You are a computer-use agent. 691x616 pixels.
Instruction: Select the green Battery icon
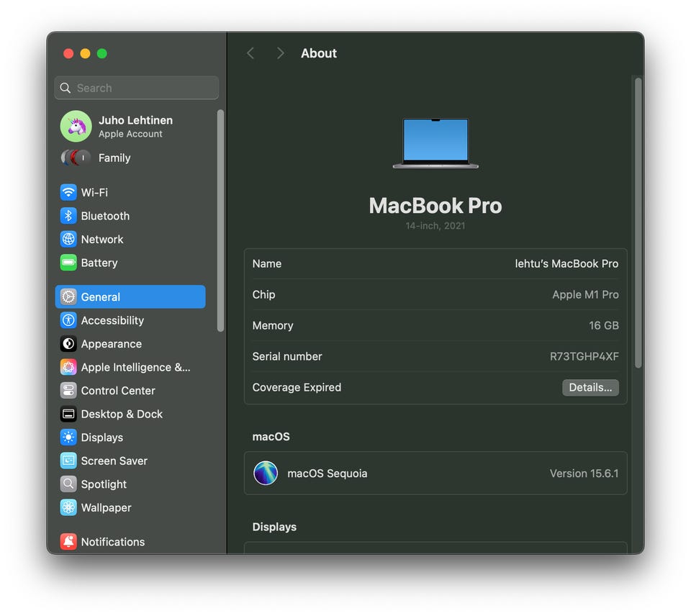[x=68, y=263]
